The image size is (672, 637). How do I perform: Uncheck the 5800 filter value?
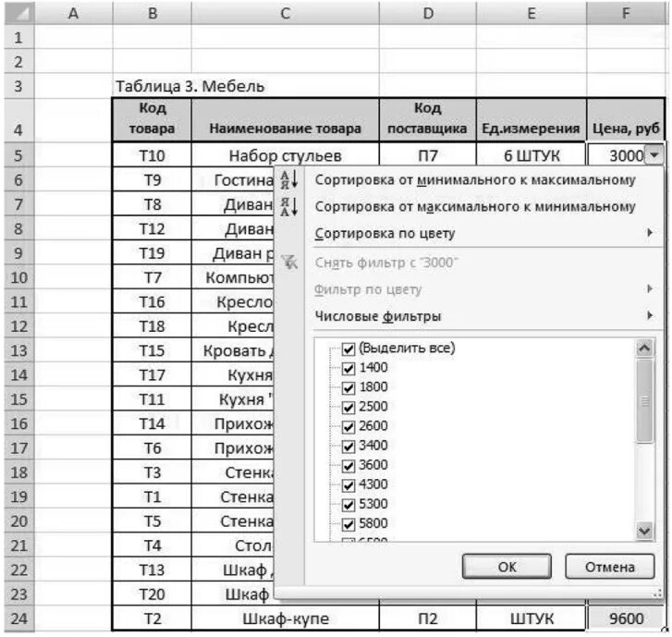(x=348, y=524)
